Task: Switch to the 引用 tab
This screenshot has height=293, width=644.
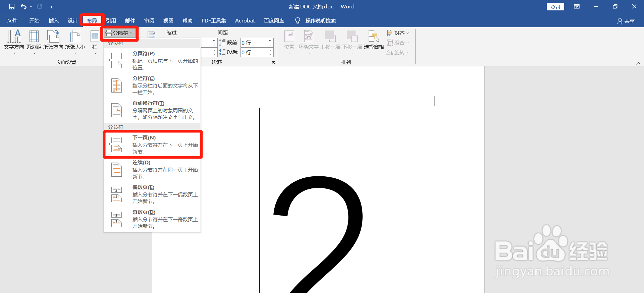Action: [x=111, y=20]
